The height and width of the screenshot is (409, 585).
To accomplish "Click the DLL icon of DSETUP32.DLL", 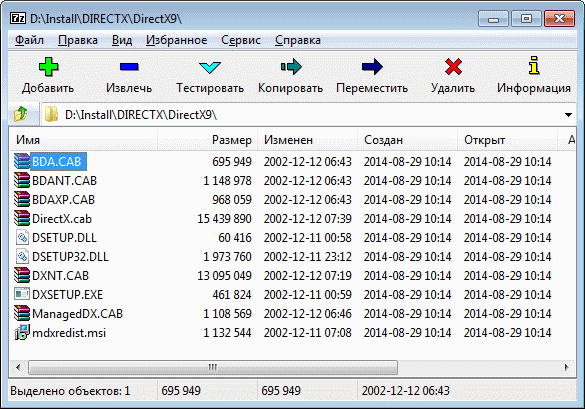I will coord(22,256).
